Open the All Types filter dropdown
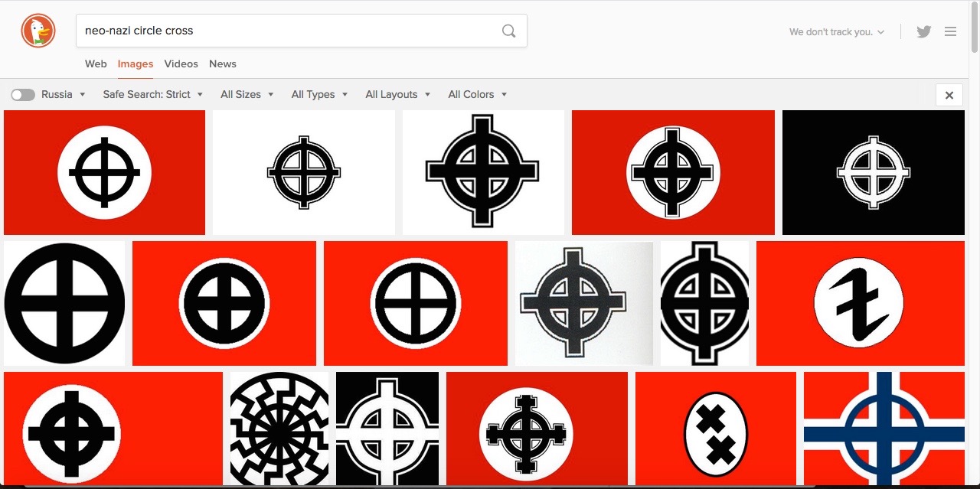Image resolution: width=980 pixels, height=489 pixels. tap(319, 95)
